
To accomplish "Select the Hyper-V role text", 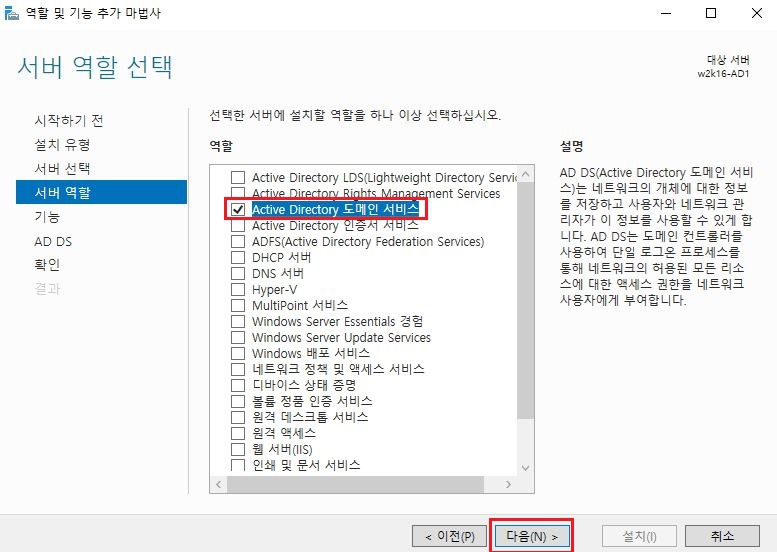I will click(x=275, y=289).
